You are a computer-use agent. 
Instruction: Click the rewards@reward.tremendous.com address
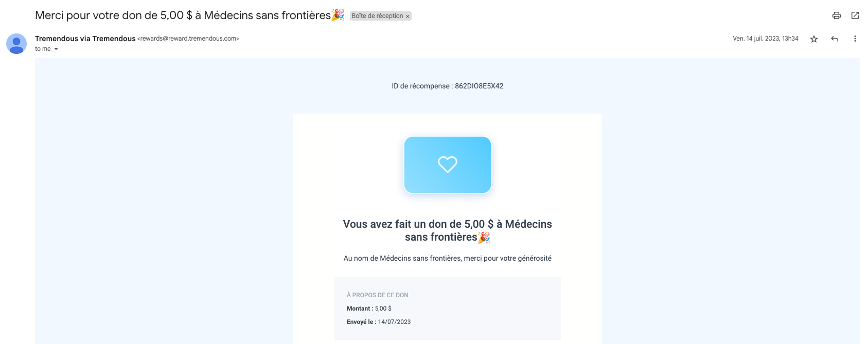[188, 39]
